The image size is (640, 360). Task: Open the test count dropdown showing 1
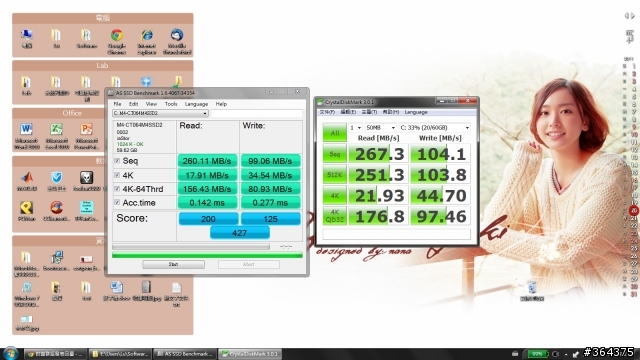click(355, 128)
